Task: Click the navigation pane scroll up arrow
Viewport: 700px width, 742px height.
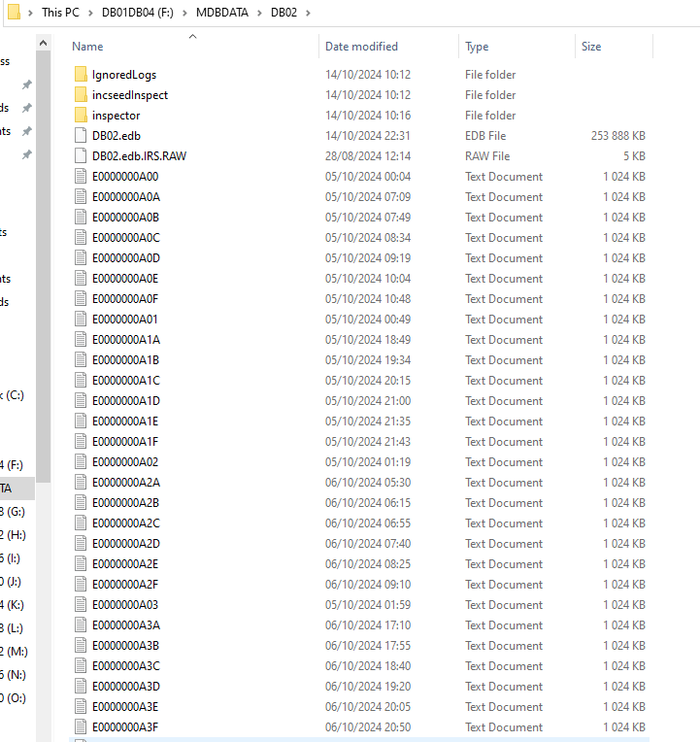Action: tap(43, 45)
